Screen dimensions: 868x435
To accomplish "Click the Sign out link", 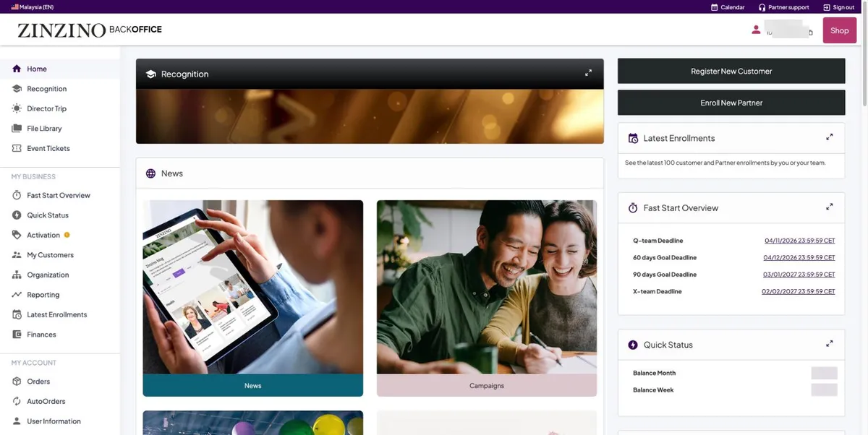I will click(838, 7).
